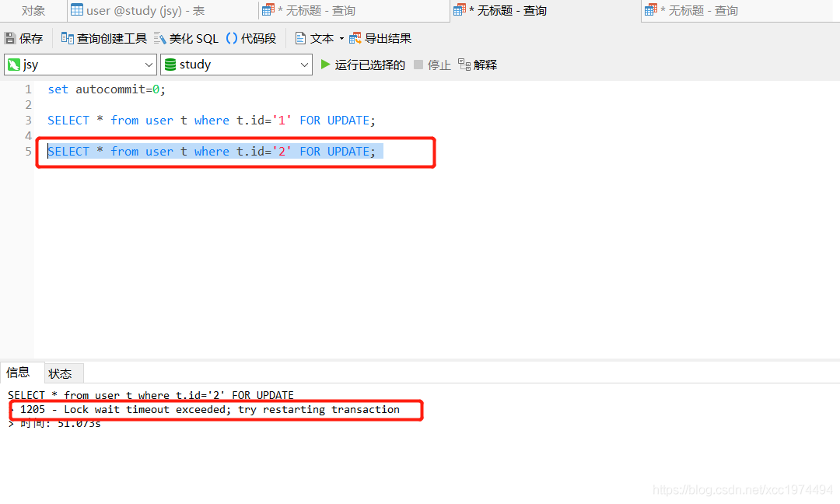Switch to the Objects (对象) tab

coord(33,11)
